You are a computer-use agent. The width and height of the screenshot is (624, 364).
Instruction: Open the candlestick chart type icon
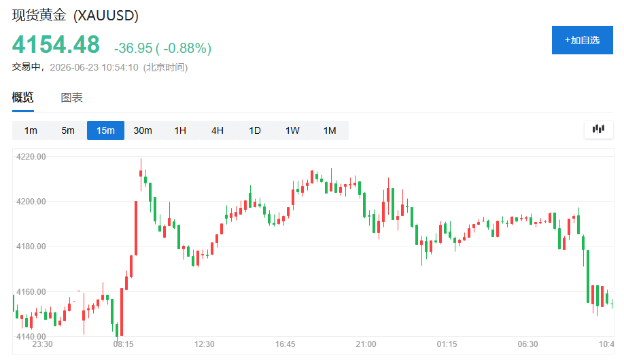pyautogui.click(x=599, y=129)
